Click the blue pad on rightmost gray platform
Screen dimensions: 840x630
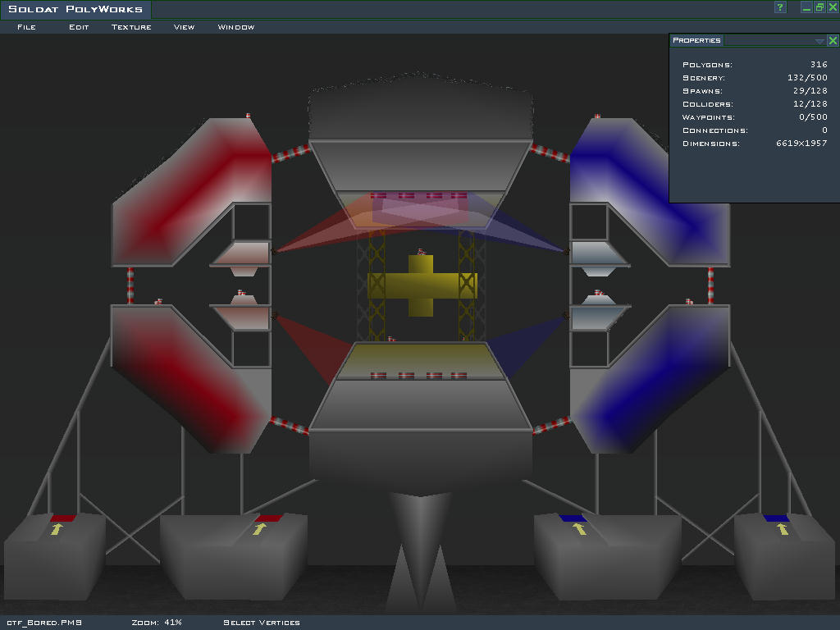[x=776, y=518]
